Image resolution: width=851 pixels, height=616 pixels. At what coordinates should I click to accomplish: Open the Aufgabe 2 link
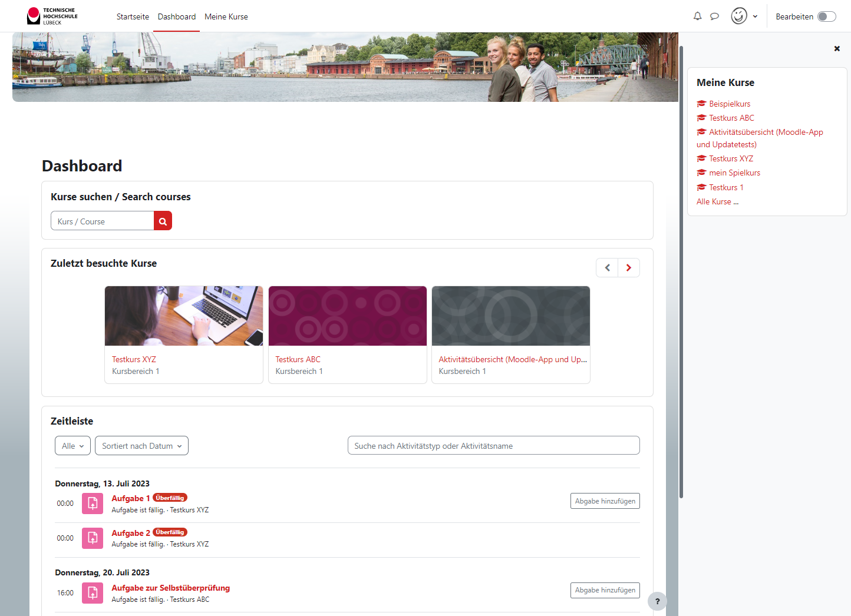pos(131,533)
